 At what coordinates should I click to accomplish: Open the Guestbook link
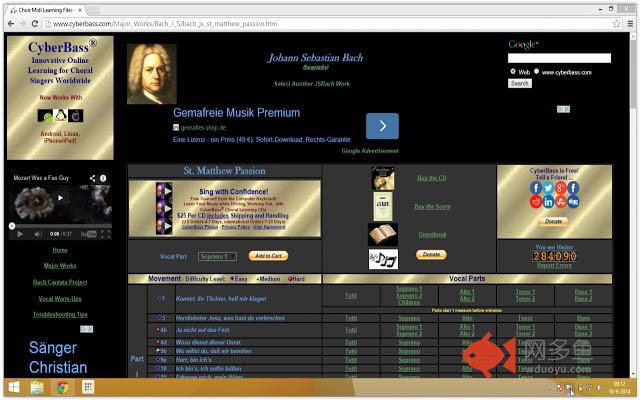[x=432, y=235]
